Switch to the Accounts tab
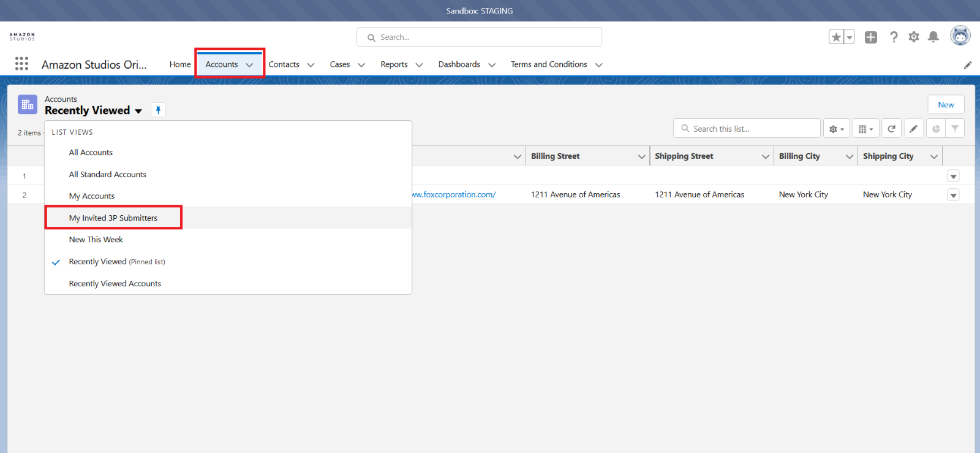This screenshot has width=980, height=453. 222,64
